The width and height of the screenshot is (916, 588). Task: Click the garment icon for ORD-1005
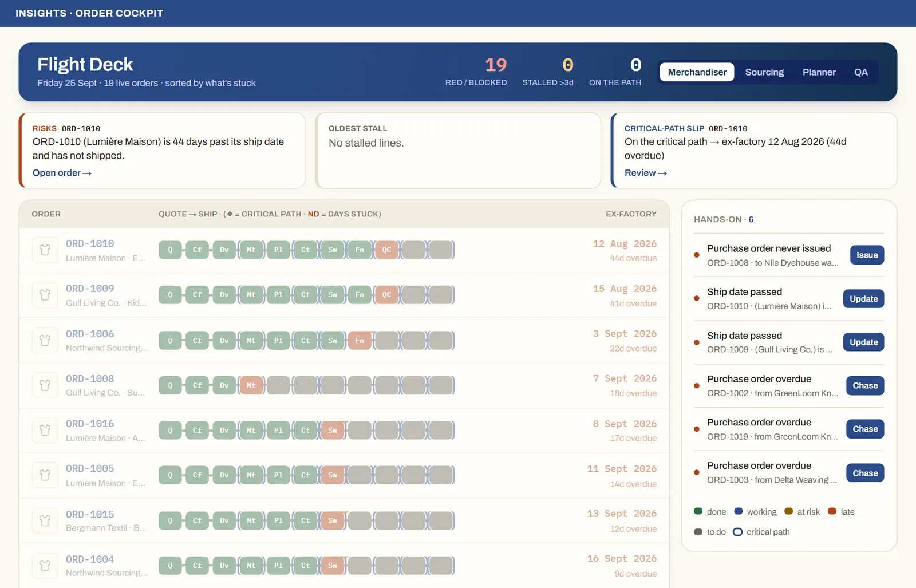45,475
